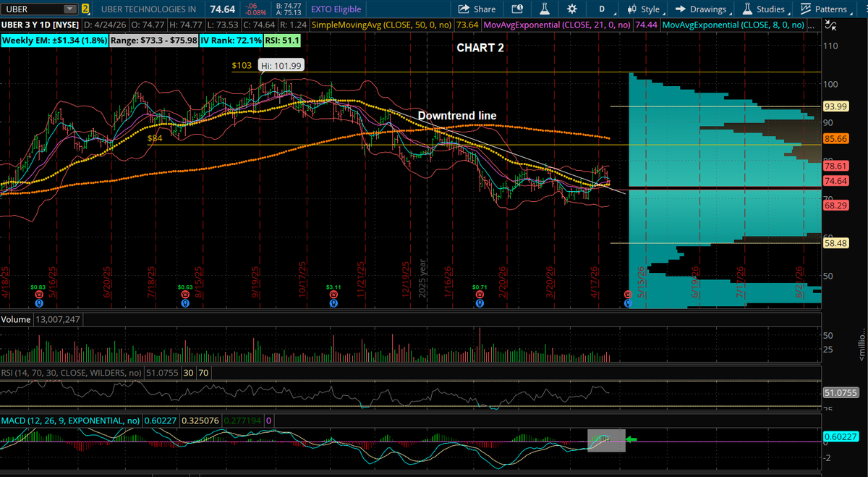Click the 85.66 orange price axis label
868x477 pixels.
click(836, 138)
